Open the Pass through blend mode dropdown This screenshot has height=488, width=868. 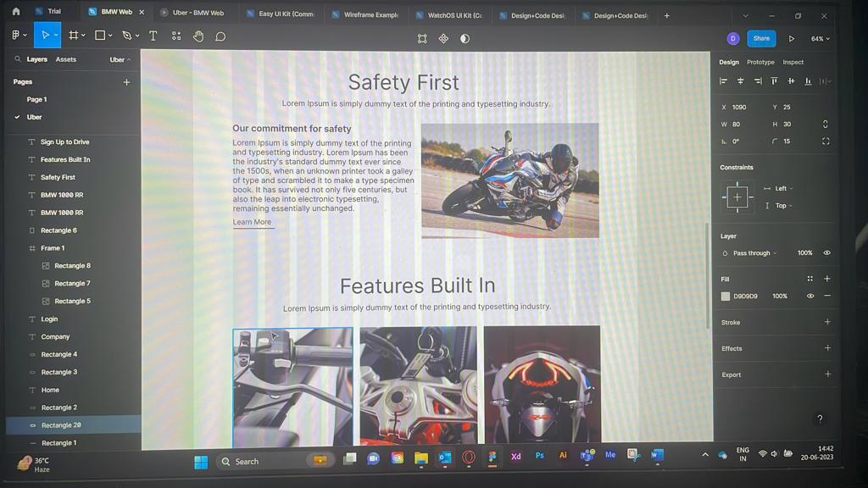[755, 253]
